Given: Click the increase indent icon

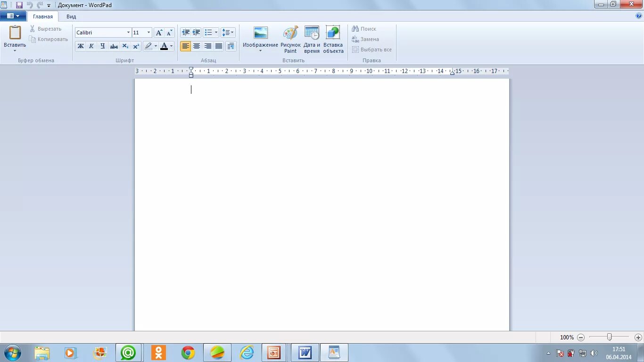Looking at the screenshot, I should click(197, 33).
